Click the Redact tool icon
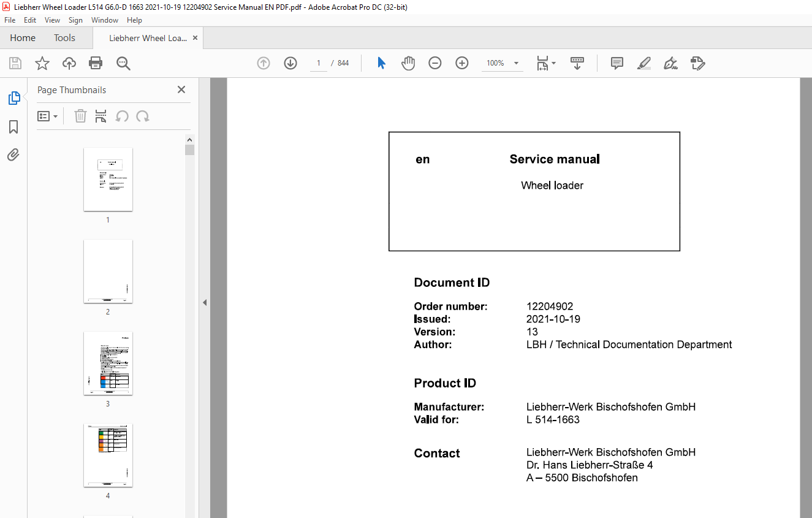This screenshot has height=518, width=812. click(x=697, y=63)
